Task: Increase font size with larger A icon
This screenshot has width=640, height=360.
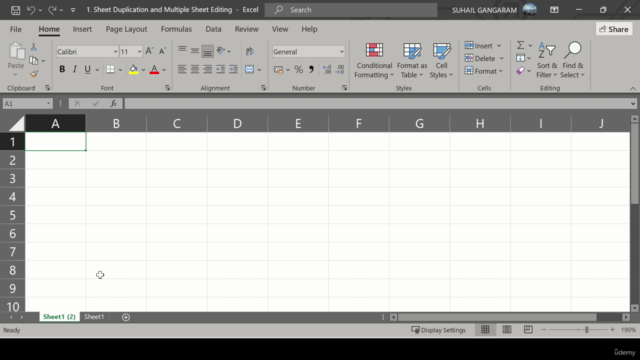Action: 149,51
